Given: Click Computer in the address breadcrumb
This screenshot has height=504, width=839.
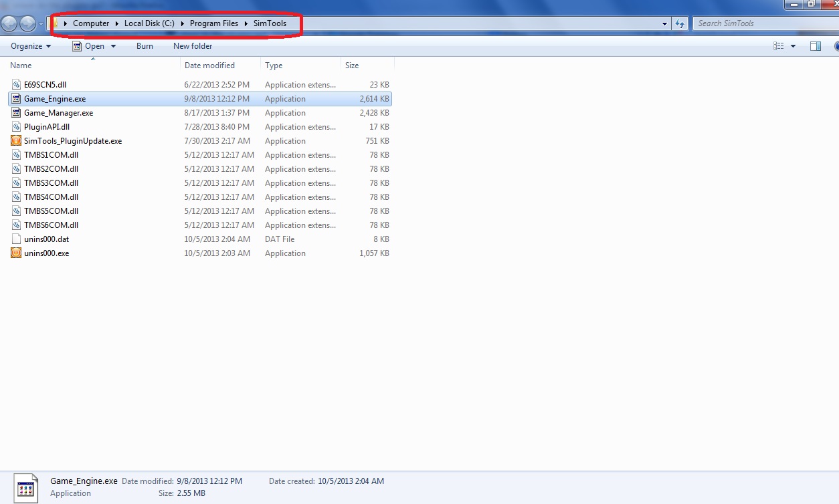Looking at the screenshot, I should pos(91,23).
